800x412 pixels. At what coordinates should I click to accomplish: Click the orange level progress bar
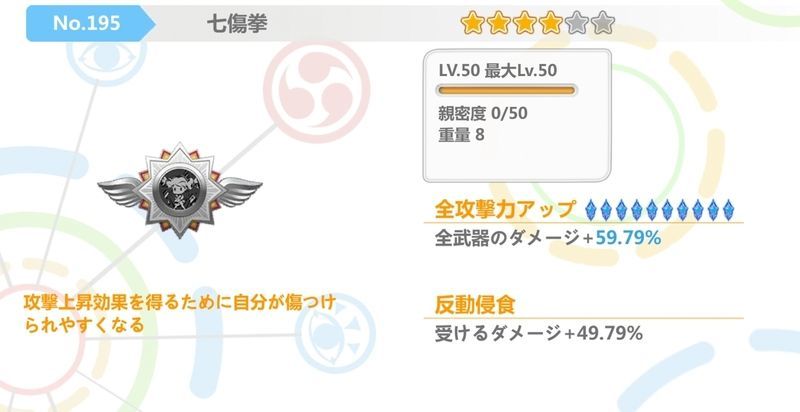(506, 91)
